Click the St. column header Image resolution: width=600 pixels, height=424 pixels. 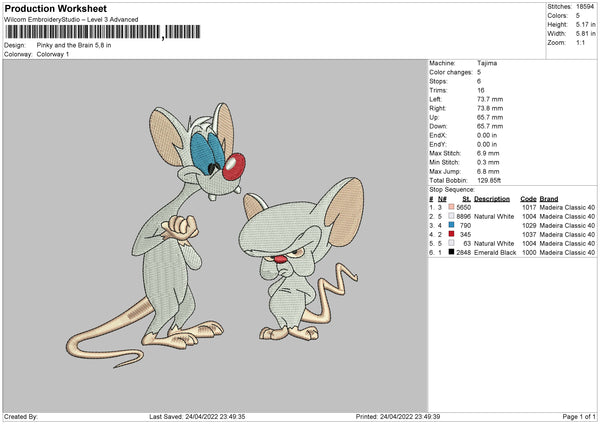(466, 198)
